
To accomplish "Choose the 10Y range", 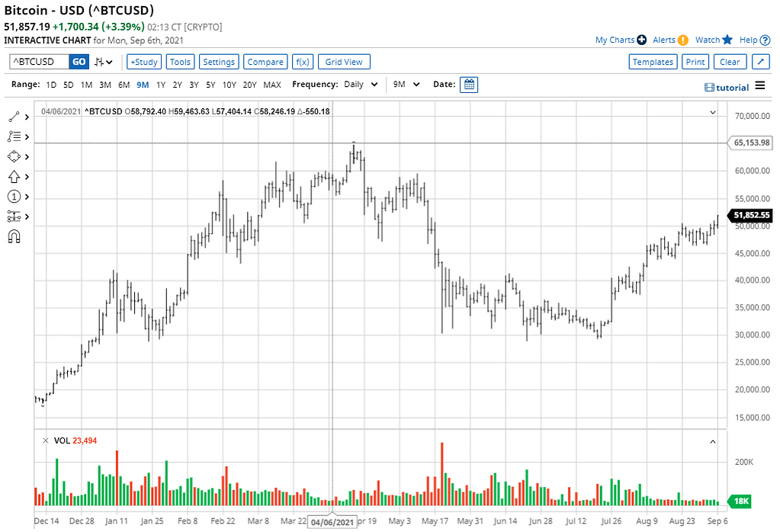I will click(x=230, y=85).
